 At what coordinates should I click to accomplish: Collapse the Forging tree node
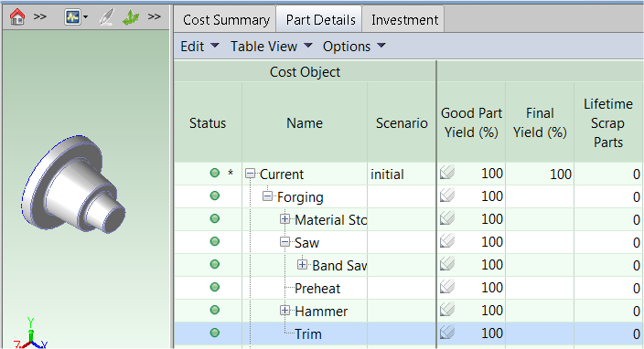tap(267, 196)
